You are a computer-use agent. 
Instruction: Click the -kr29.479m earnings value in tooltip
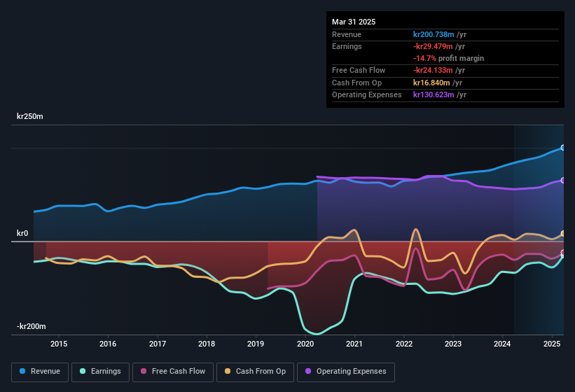point(433,46)
